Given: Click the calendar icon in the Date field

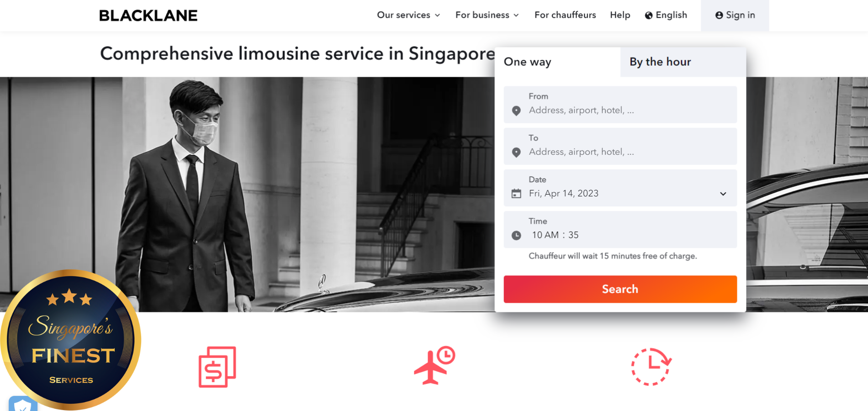Looking at the screenshot, I should 516,194.
